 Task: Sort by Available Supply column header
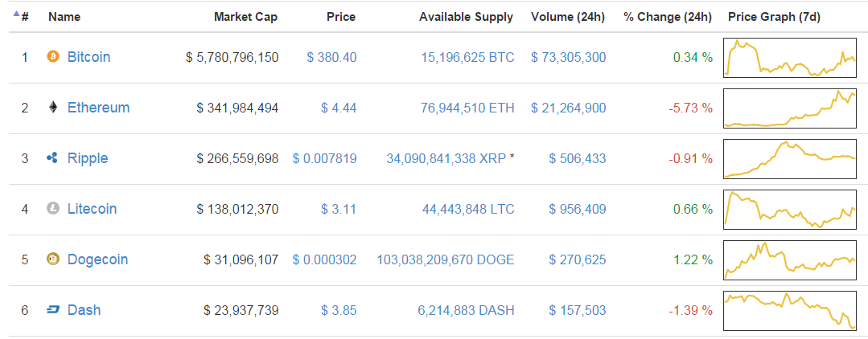[466, 16]
